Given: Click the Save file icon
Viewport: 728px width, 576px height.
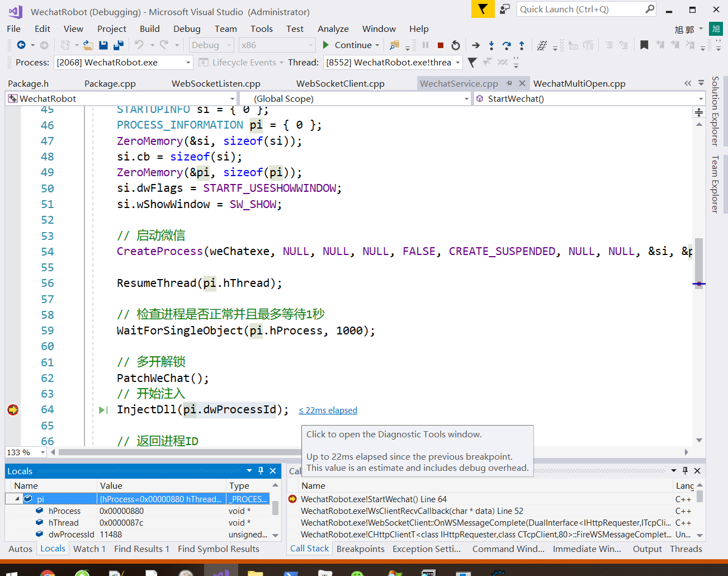Looking at the screenshot, I should pyautogui.click(x=103, y=45).
